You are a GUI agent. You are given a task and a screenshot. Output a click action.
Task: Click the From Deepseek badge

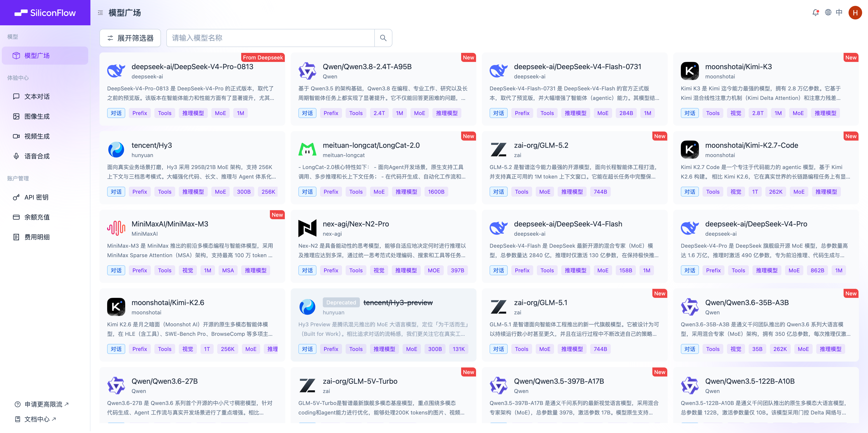coord(263,58)
